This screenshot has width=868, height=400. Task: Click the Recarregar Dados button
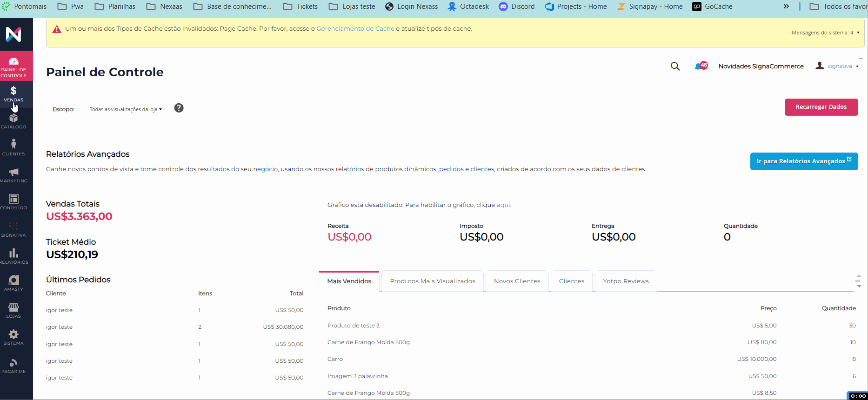(x=821, y=107)
